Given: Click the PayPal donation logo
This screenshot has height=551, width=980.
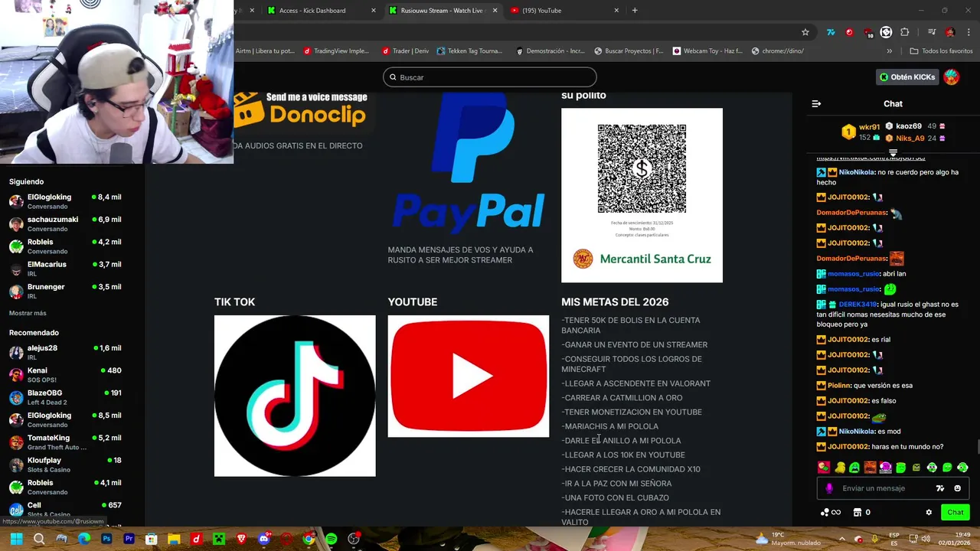Looking at the screenshot, I should pyautogui.click(x=468, y=161).
